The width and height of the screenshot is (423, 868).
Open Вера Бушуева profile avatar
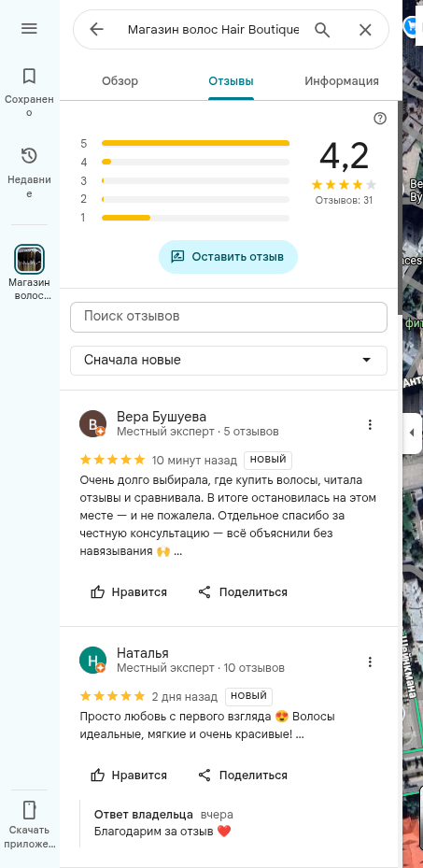coord(92,423)
